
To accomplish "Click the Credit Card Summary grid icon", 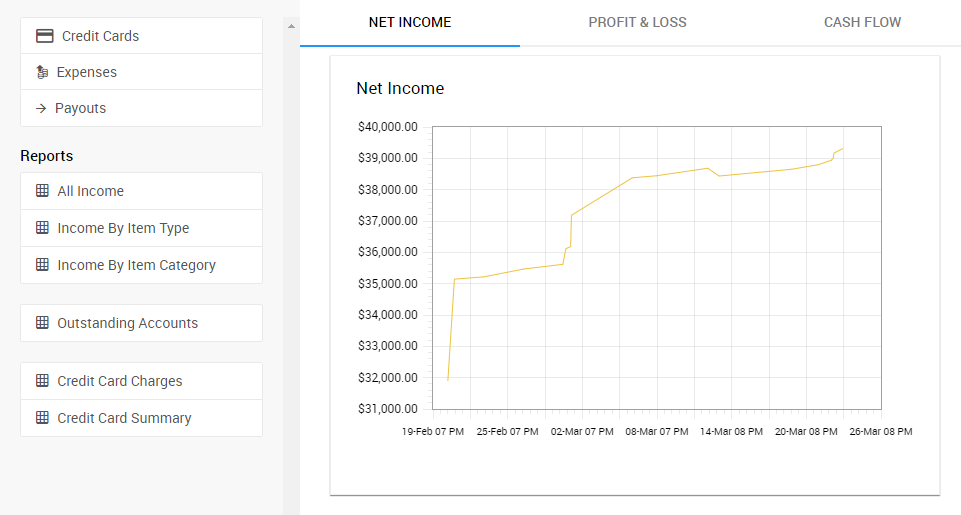I will [42, 418].
